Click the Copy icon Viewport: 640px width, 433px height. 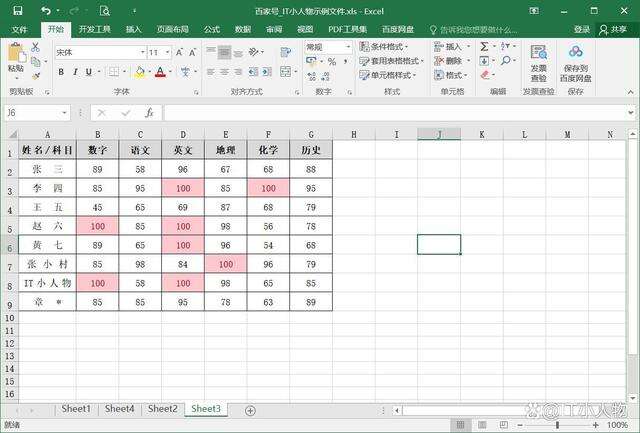coord(36,62)
